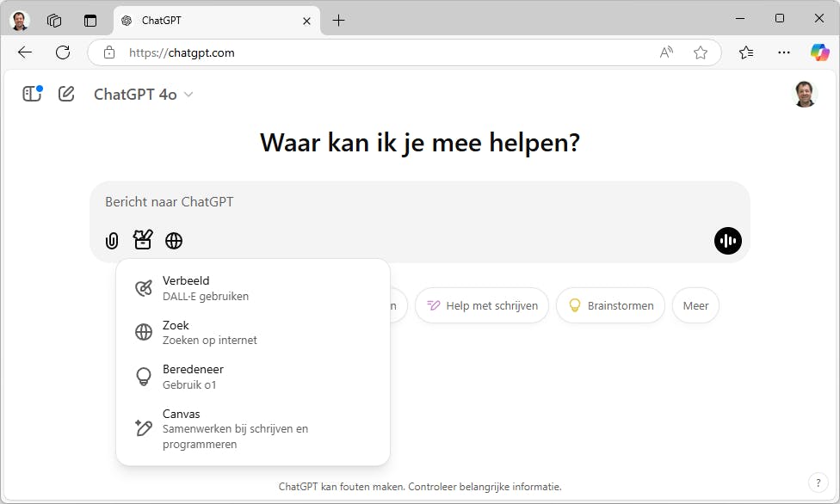Click the Brainstormen suggestion chip

pos(610,305)
